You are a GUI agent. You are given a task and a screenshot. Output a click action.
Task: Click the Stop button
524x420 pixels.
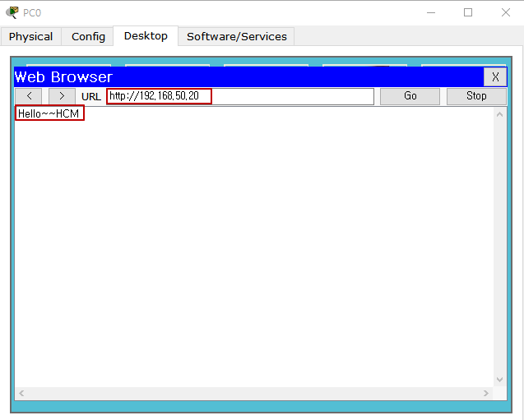pyautogui.click(x=476, y=96)
